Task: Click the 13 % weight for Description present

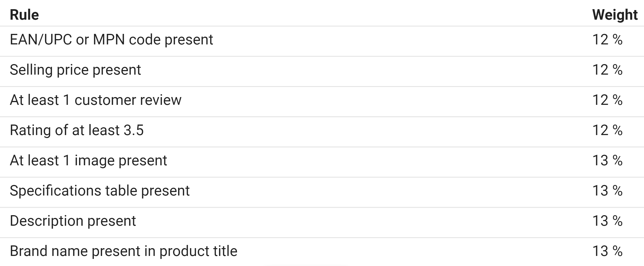Action: [x=607, y=221]
